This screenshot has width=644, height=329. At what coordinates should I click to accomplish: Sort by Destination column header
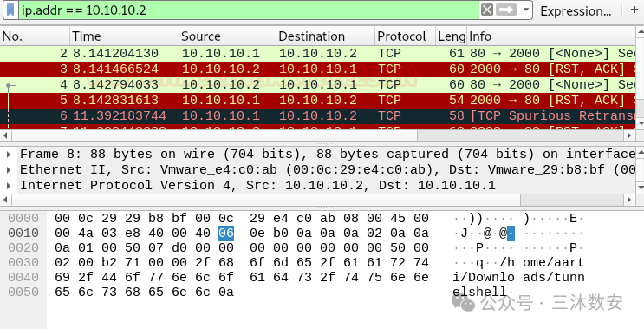point(326,36)
